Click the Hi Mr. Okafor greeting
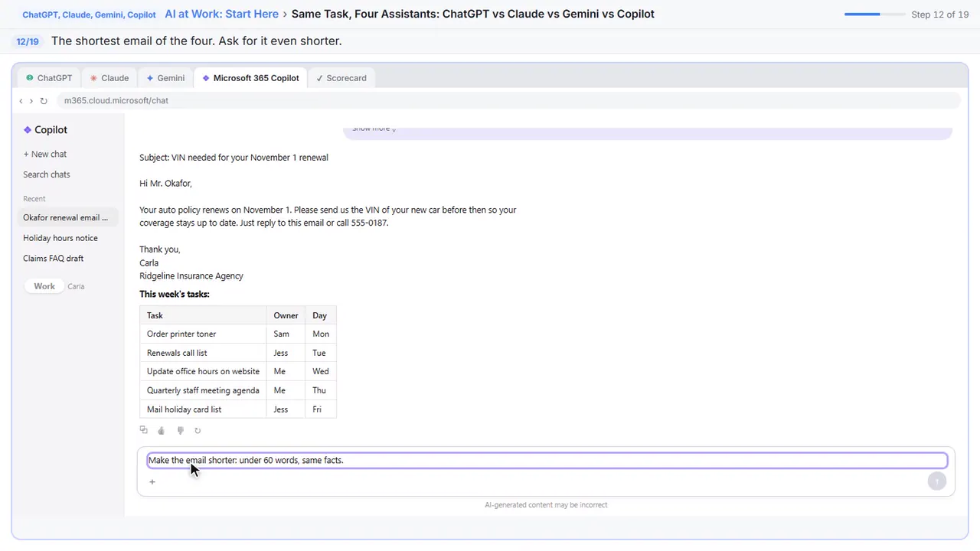This screenshot has width=980, height=551. (x=165, y=184)
